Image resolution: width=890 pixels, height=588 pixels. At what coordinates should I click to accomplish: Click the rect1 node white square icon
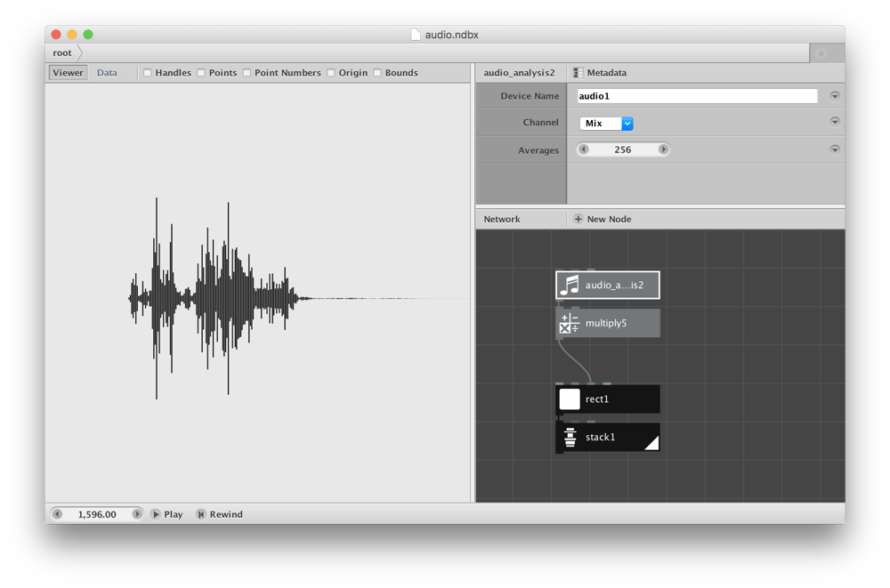[570, 399]
